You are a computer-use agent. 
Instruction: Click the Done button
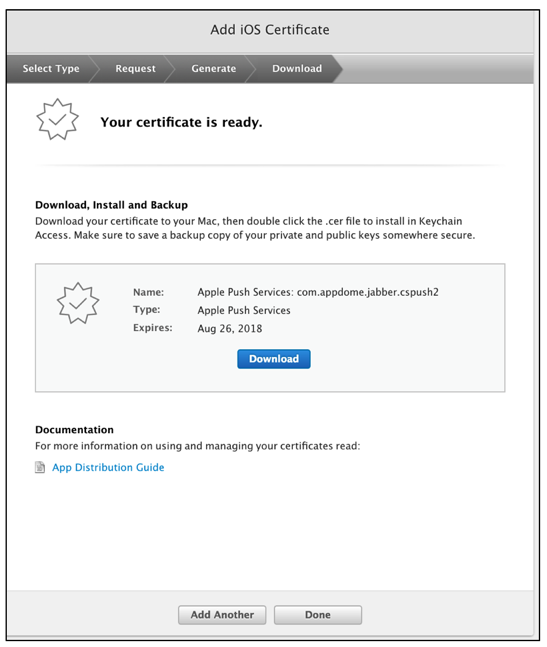318,614
